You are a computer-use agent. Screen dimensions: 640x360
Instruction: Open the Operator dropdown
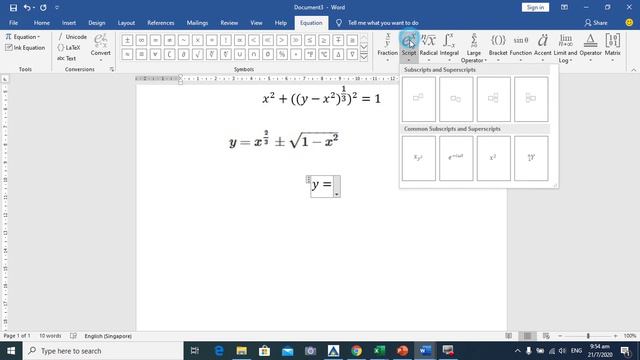click(591, 48)
